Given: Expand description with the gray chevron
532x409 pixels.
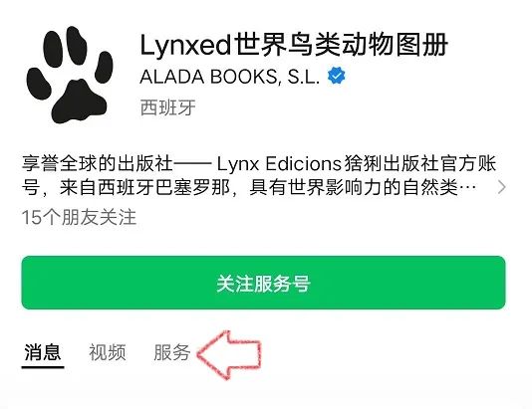Looking at the screenshot, I should (x=502, y=187).
